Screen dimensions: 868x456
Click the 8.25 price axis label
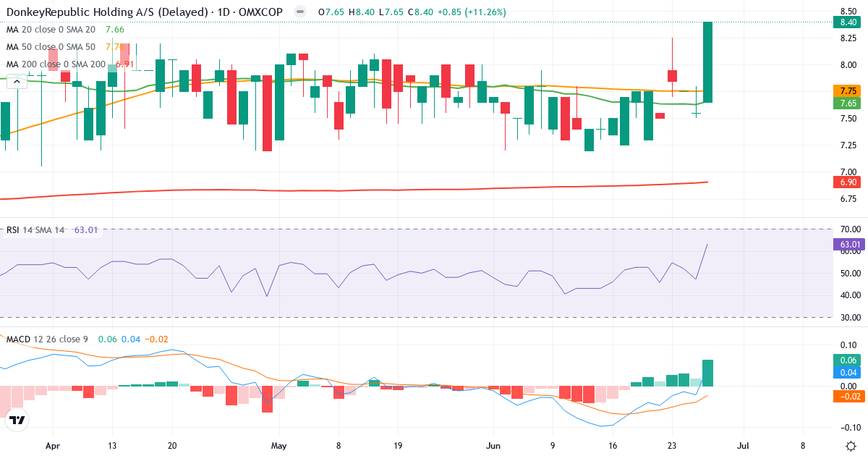[x=848, y=38]
